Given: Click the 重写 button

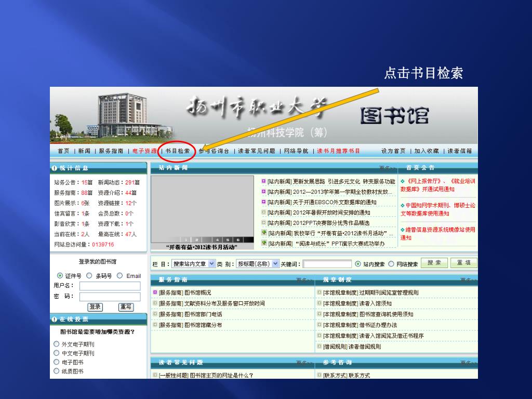Looking at the screenshot, I should click(x=126, y=307).
